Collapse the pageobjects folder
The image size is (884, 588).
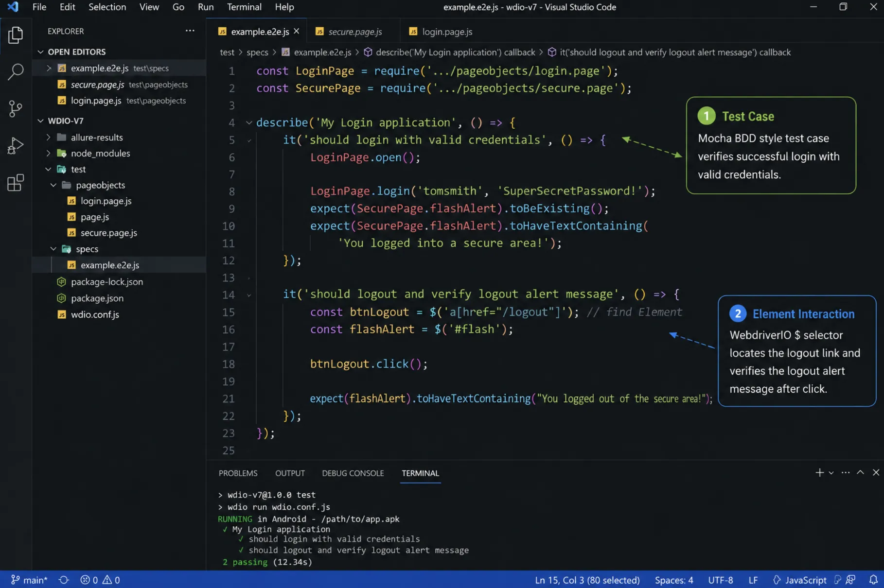click(53, 185)
